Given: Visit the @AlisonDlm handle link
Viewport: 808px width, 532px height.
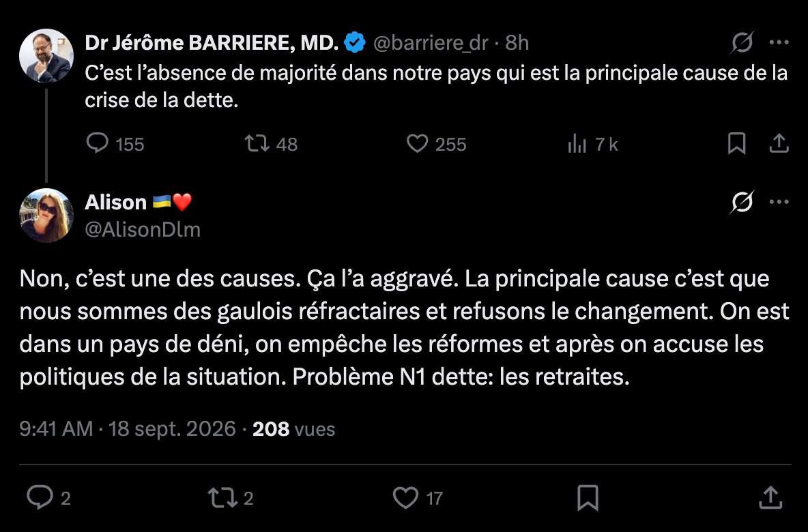Looking at the screenshot, I should 143,230.
